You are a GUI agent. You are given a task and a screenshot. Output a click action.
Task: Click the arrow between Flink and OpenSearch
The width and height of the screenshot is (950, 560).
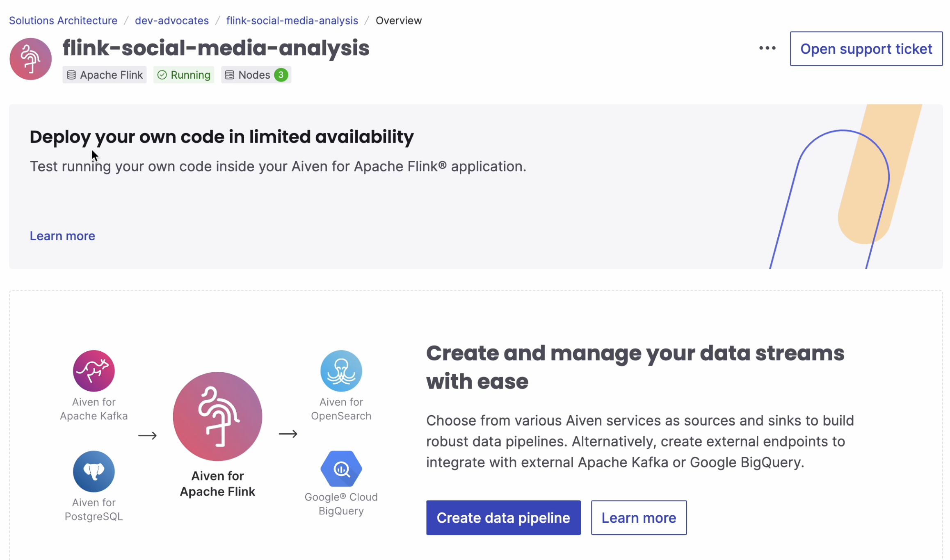(x=288, y=436)
